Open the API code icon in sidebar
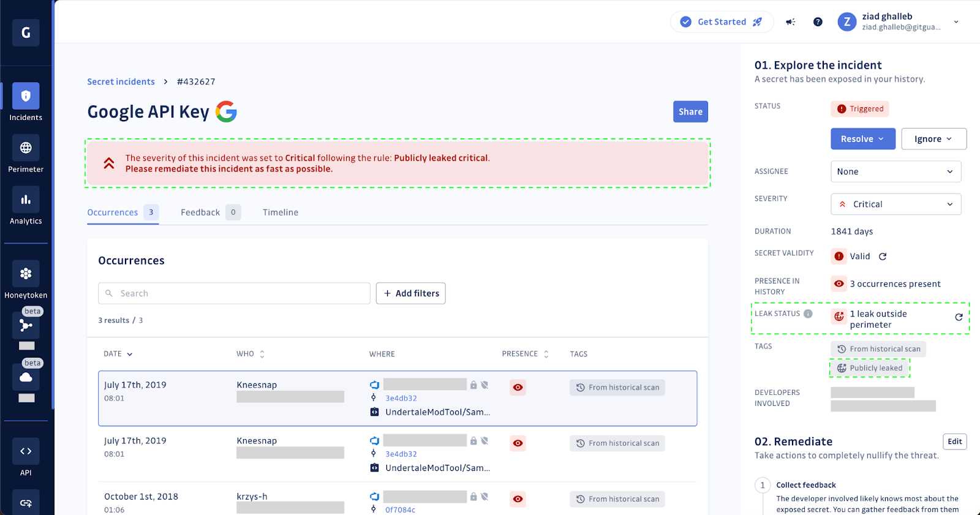 pyautogui.click(x=26, y=451)
